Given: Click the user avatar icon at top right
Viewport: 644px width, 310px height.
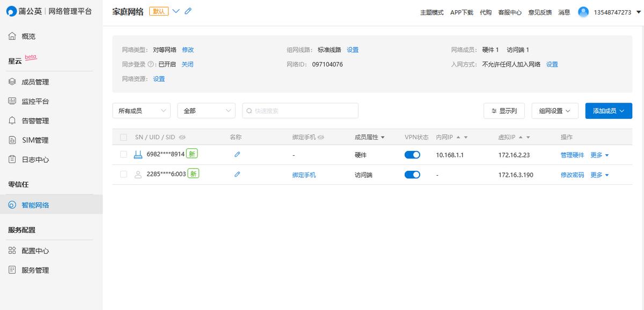Looking at the screenshot, I should [583, 11].
